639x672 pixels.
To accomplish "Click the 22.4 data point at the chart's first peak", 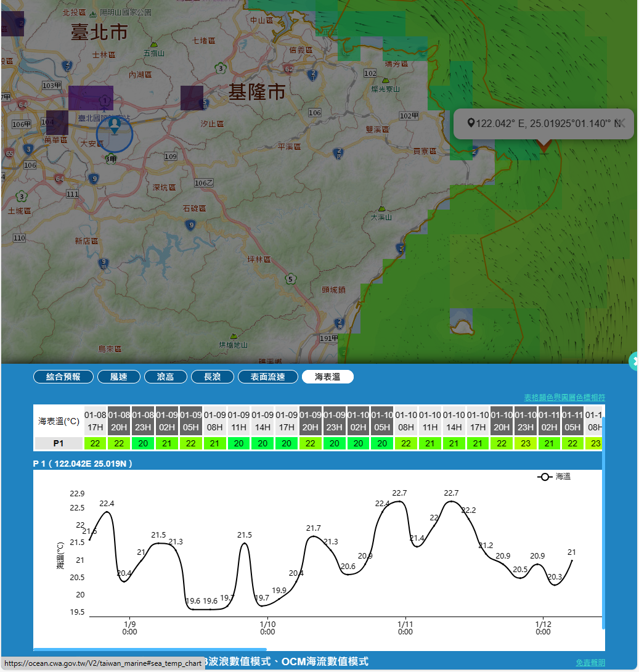I will 108,512.
